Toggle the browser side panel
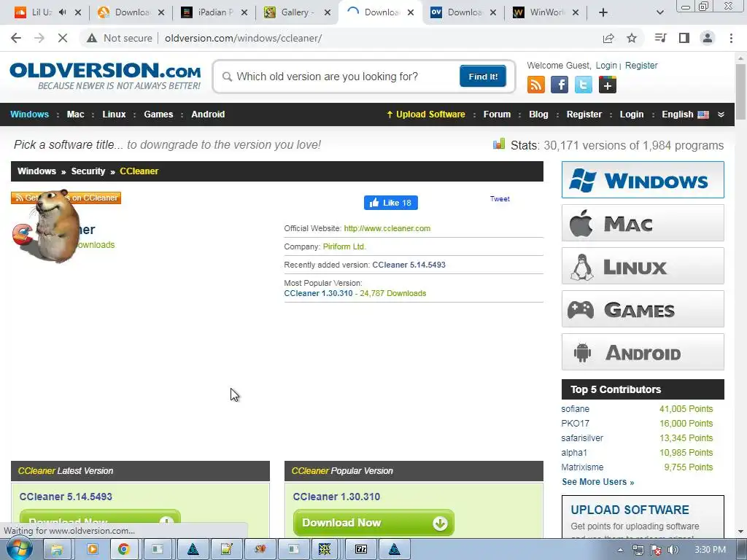 tap(684, 38)
